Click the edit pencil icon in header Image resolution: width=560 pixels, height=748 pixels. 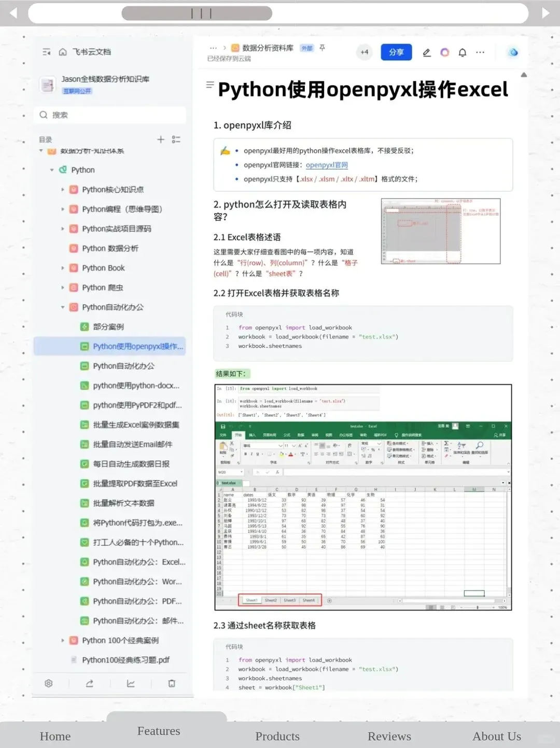click(x=427, y=52)
